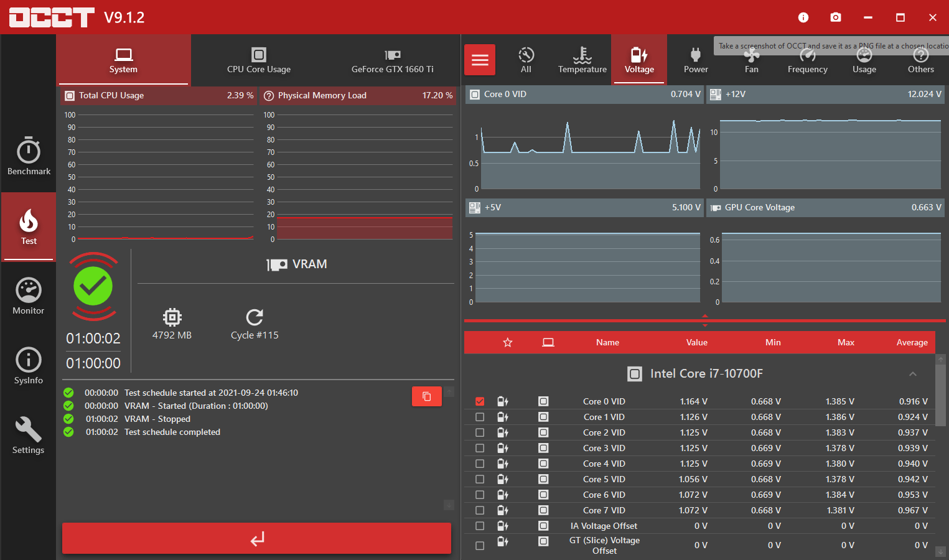Click the favorites star column header
Screen dimensions: 949x560
[x=508, y=342]
